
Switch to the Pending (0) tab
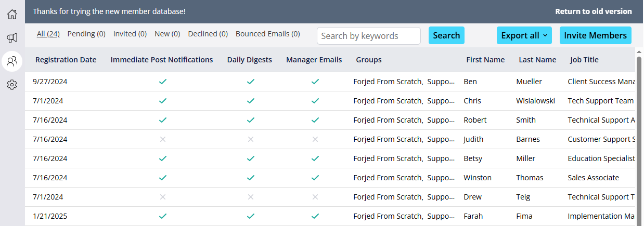click(86, 34)
